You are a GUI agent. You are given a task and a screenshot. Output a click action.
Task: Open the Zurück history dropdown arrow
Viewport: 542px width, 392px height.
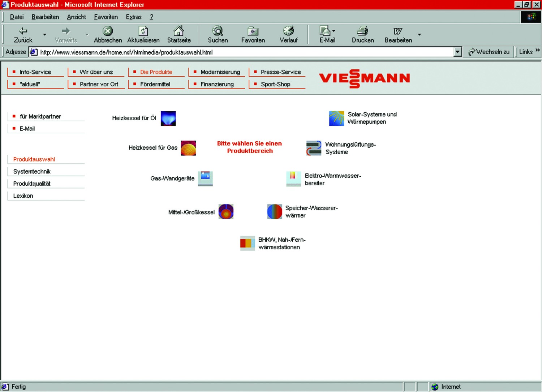pos(44,35)
